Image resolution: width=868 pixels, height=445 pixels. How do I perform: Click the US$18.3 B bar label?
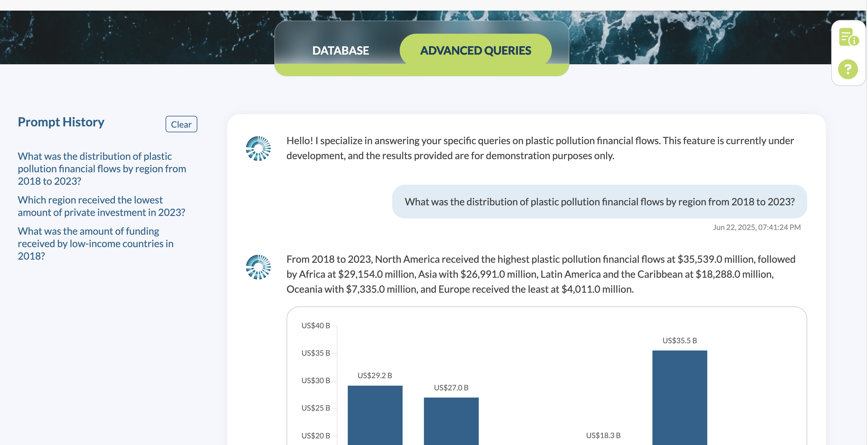click(x=603, y=436)
